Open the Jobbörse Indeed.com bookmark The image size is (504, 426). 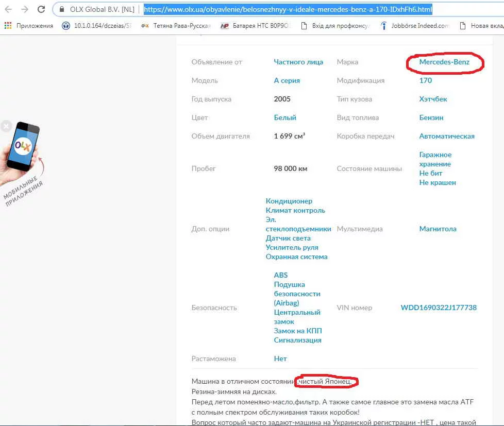tap(415, 26)
